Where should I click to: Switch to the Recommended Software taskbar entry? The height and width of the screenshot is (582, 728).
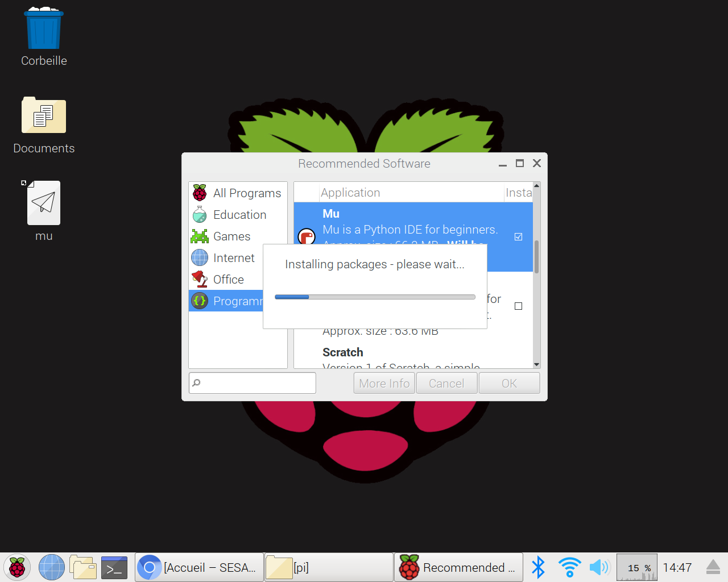coord(458,567)
